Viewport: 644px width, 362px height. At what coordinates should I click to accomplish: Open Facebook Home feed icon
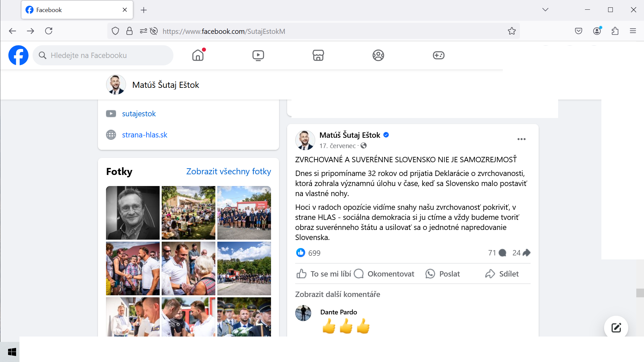tap(198, 55)
